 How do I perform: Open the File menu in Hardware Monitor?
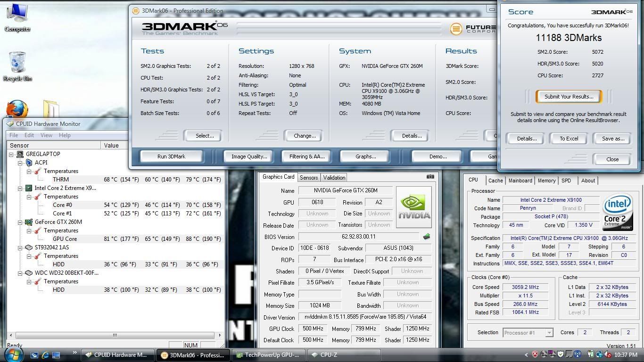pyautogui.click(x=14, y=135)
